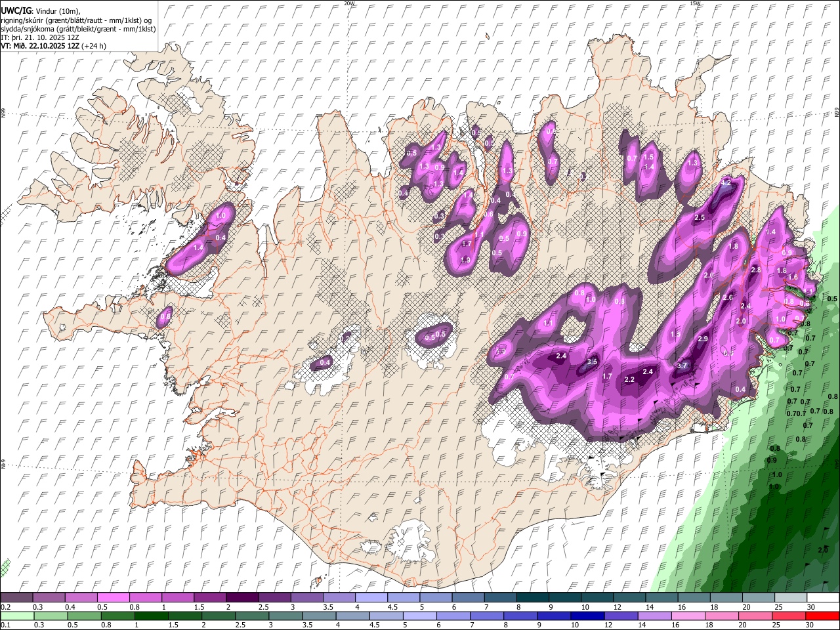Select the violet 12–14 rain scale swatch
The height and width of the screenshot is (630, 840).
pyautogui.click(x=620, y=616)
